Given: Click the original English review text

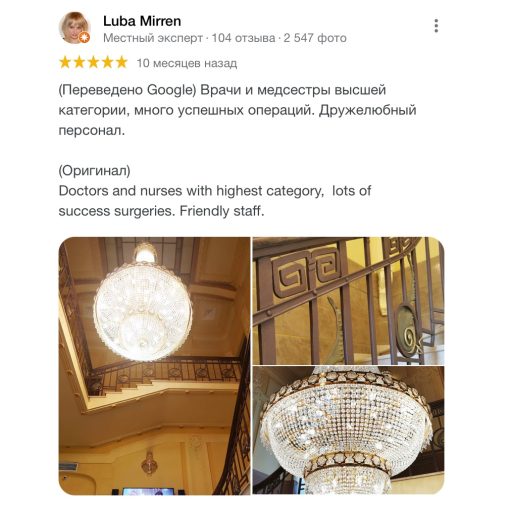Looking at the screenshot, I should 215,201.
